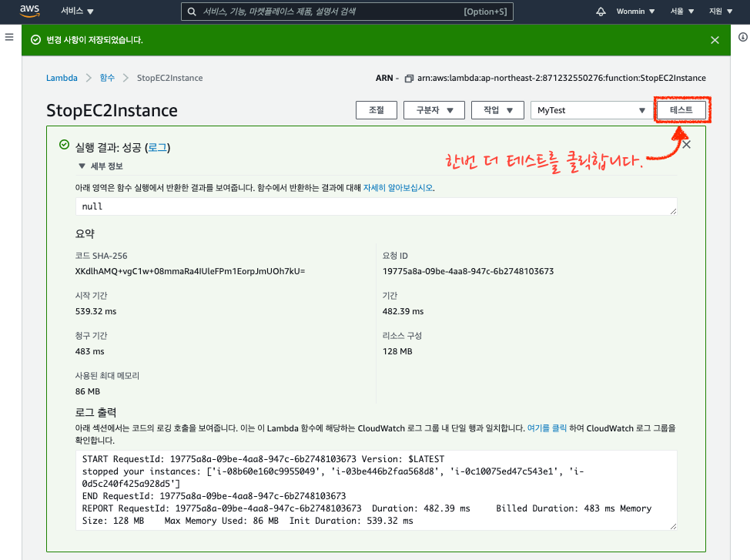Open the 구분자 qualifier dropdown
The width and height of the screenshot is (750, 560).
pos(434,110)
